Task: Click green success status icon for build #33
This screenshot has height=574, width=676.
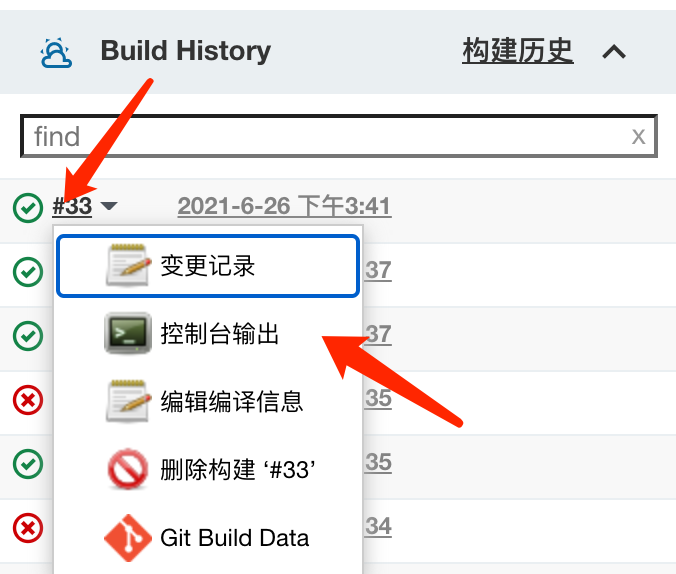Action: point(28,207)
